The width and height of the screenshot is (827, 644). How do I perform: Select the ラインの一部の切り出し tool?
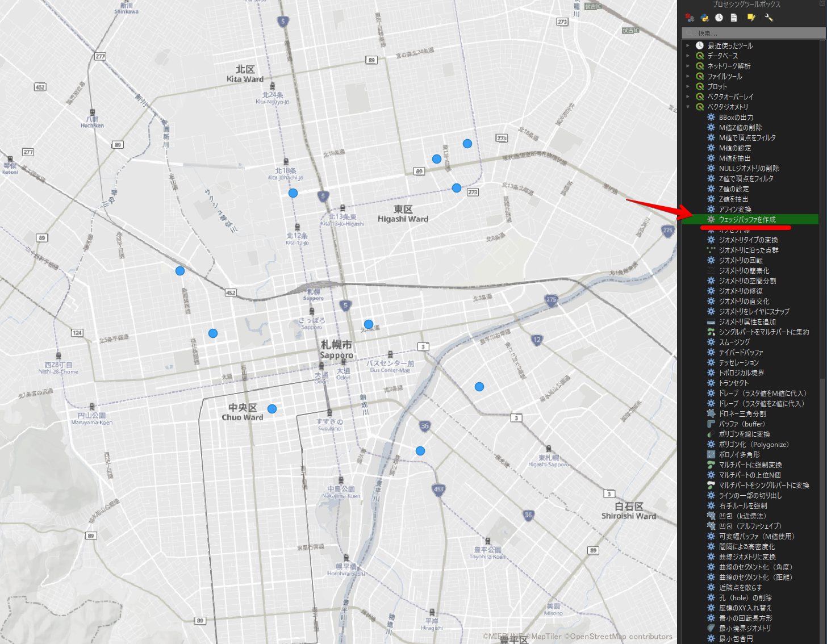pos(750,496)
